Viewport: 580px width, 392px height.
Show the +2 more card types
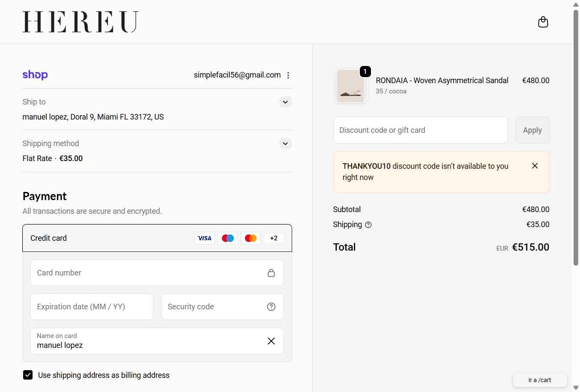(x=274, y=238)
